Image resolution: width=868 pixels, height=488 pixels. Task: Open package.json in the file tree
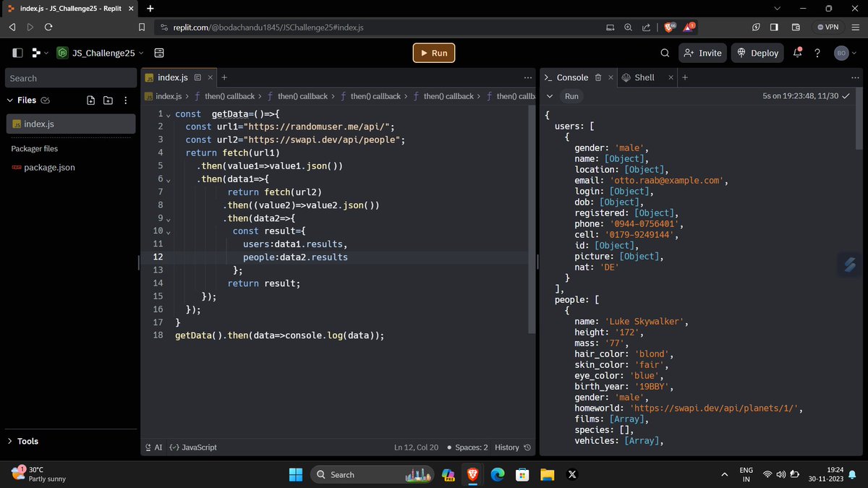[49, 167]
